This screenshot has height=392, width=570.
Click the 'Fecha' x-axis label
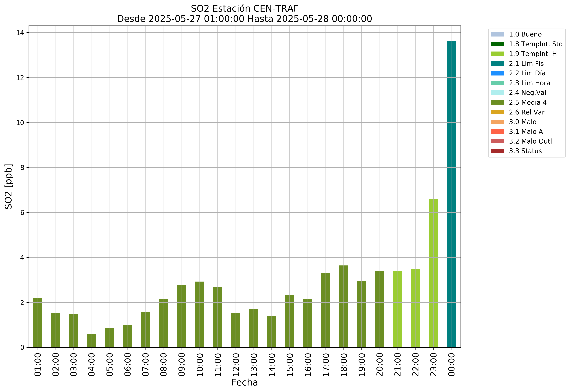click(x=245, y=383)
